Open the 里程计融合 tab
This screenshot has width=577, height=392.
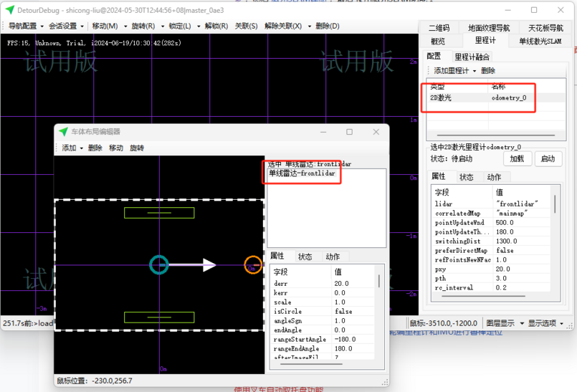pyautogui.click(x=472, y=57)
